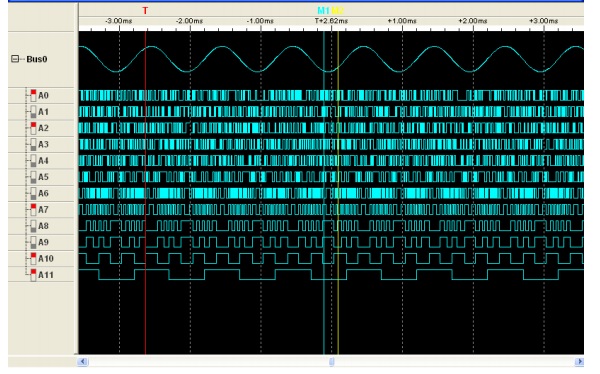This screenshot has height=374, width=600.
Task: Select the Bus0 label
Action: tap(37, 59)
